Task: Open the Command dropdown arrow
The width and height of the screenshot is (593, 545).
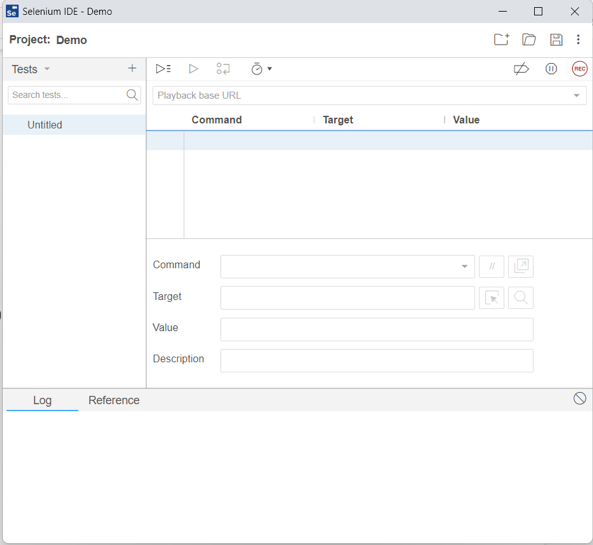Action: (464, 266)
